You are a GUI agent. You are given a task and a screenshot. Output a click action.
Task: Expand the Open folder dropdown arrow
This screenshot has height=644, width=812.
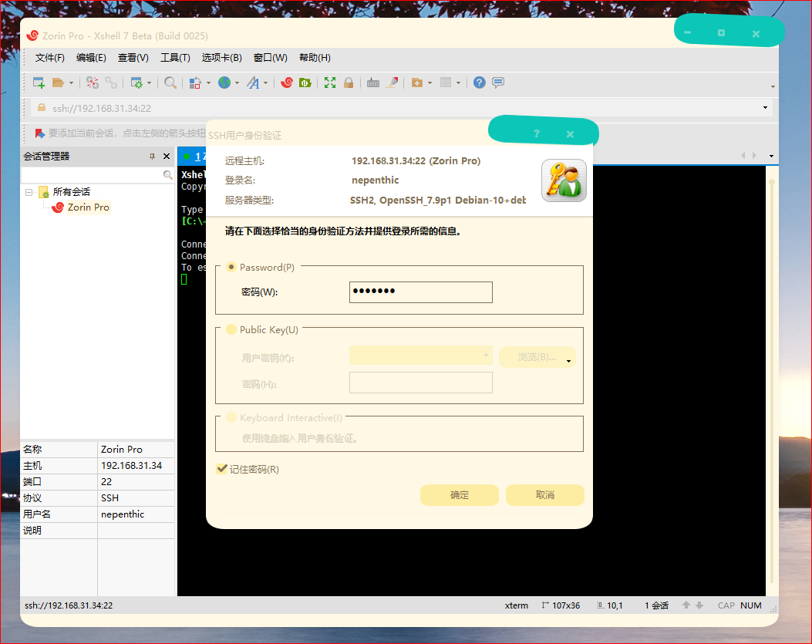[x=71, y=83]
